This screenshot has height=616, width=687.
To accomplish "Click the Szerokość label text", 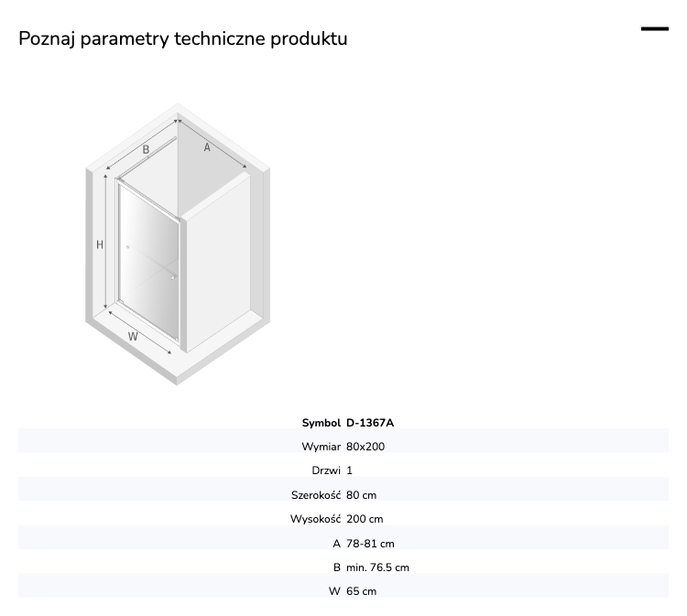I will [316, 495].
